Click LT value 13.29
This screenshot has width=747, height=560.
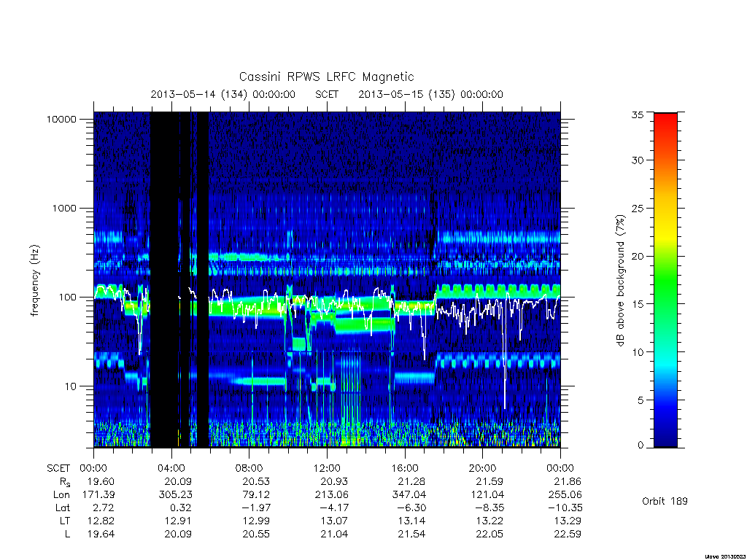tap(568, 521)
